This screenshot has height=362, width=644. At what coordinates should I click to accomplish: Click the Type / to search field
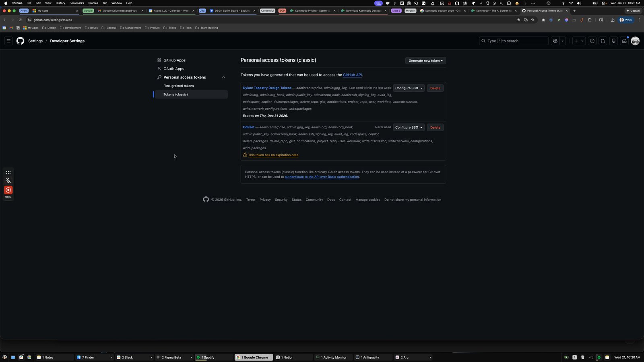point(514,41)
